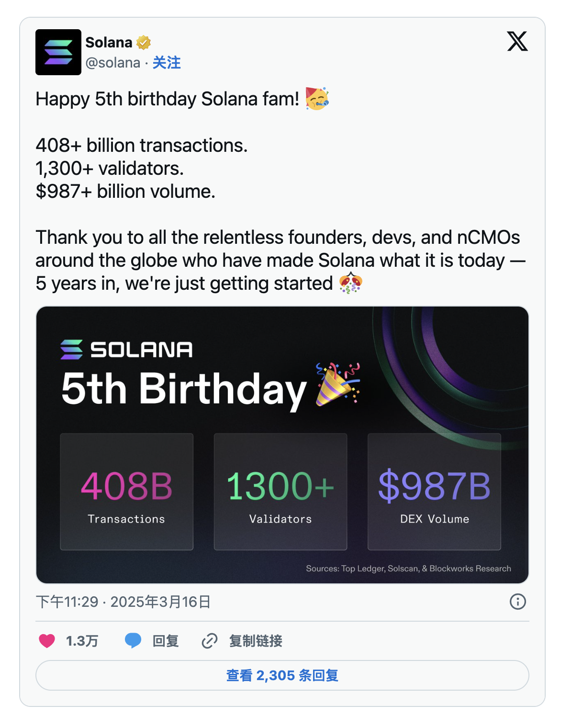Click the heart to unlike the post

[x=47, y=641]
